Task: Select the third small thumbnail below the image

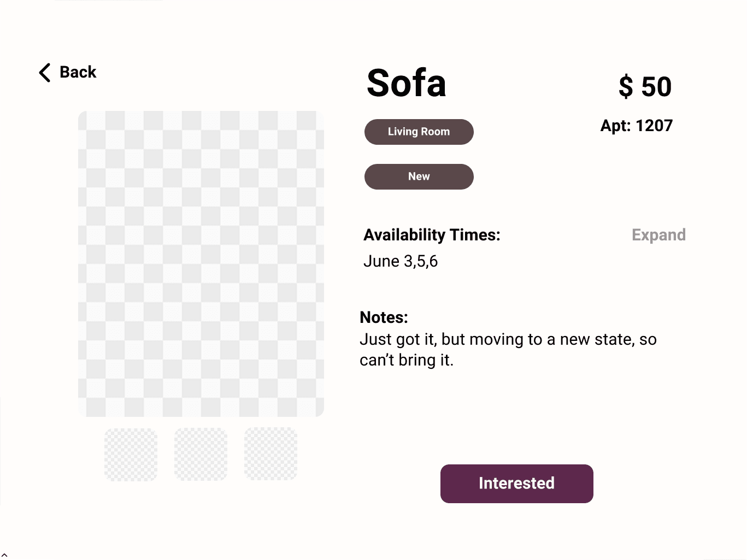Action: click(x=271, y=455)
